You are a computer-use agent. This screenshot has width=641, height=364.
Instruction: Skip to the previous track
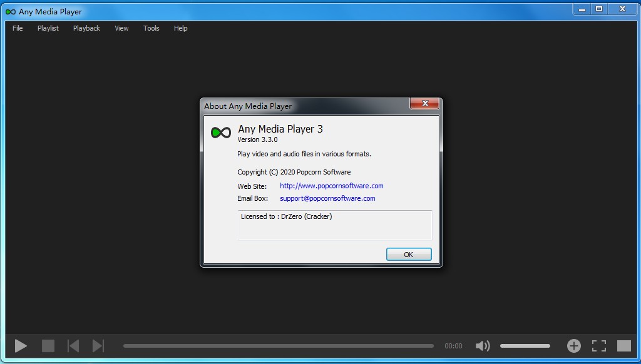[73, 346]
